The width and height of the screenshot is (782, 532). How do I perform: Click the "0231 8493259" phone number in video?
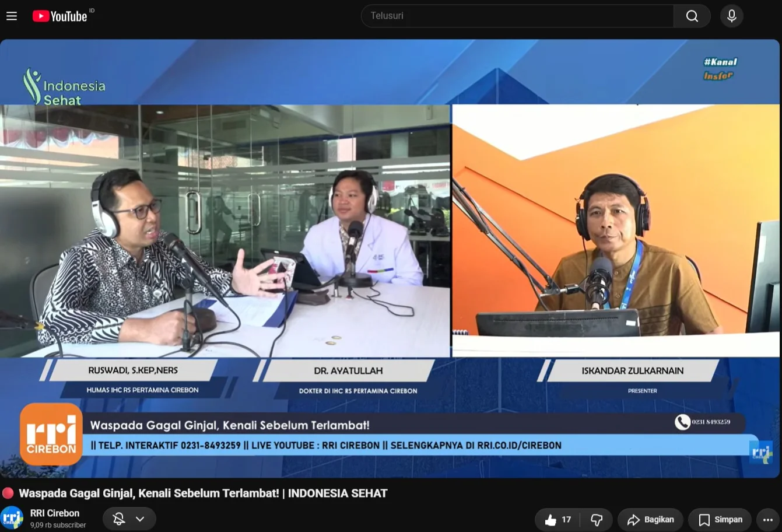coord(711,422)
